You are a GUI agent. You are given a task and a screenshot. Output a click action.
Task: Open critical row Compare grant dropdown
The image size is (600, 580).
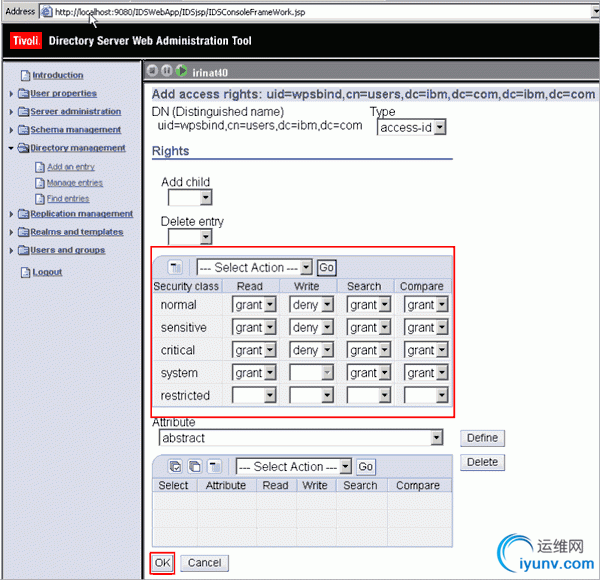tap(426, 350)
